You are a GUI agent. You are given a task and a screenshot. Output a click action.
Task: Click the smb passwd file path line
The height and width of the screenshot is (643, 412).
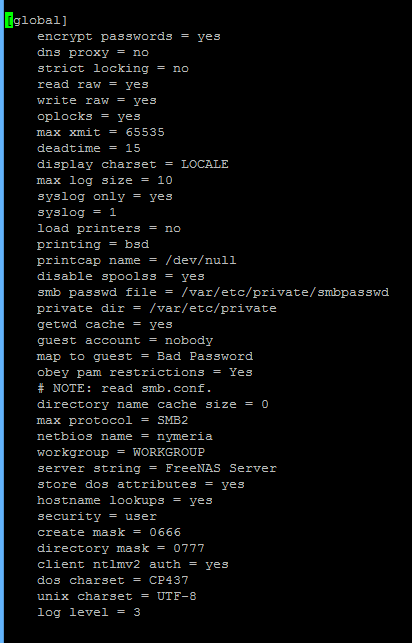213,292
